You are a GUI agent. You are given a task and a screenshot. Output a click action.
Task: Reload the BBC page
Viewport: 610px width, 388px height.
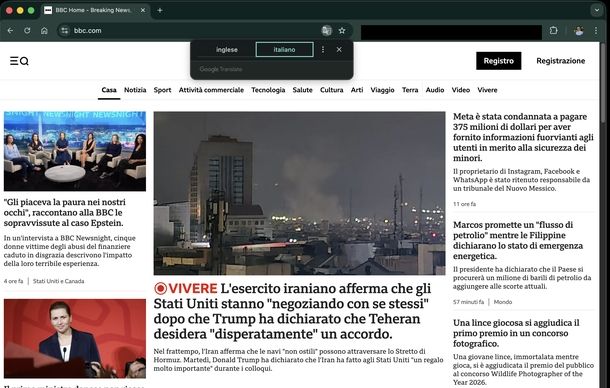27,30
